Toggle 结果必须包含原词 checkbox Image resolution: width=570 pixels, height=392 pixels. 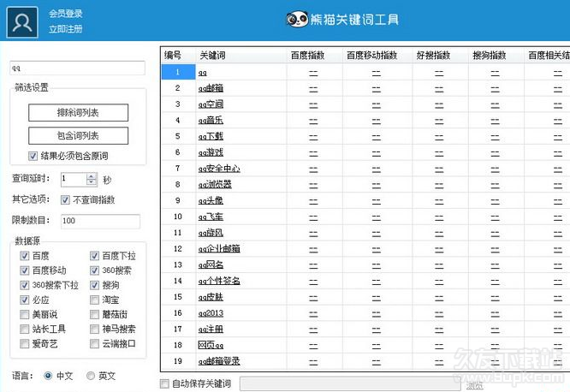(33, 156)
